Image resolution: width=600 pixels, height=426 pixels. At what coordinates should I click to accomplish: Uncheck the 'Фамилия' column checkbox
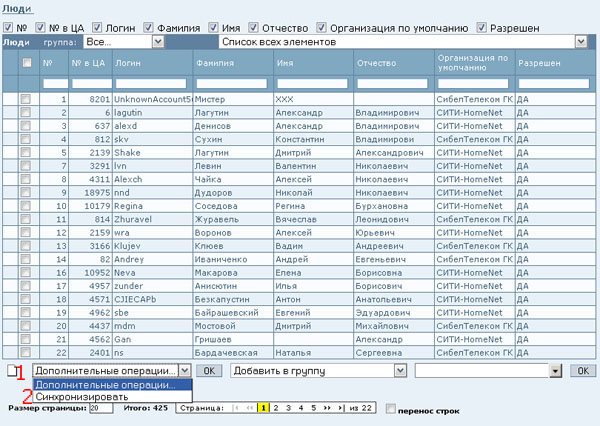click(x=156, y=26)
